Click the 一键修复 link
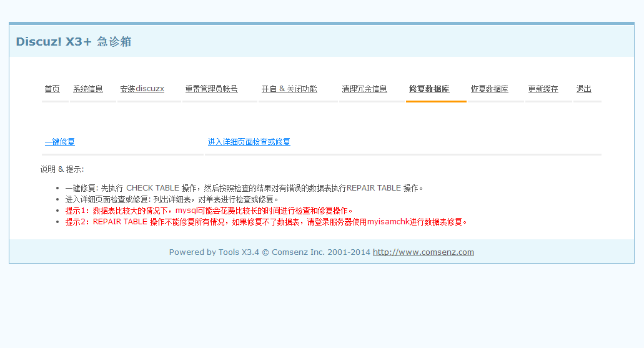644x348 pixels. 59,142
